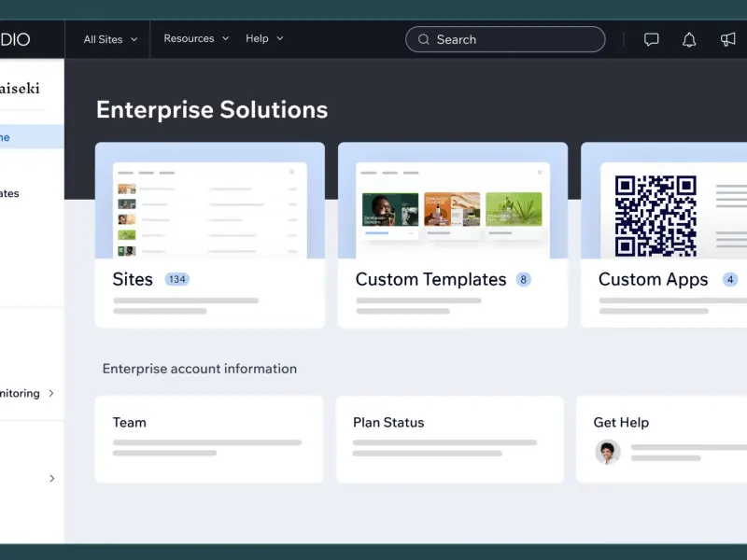
Task: Expand the bottom sidebar chevron item
Action: tap(52, 478)
